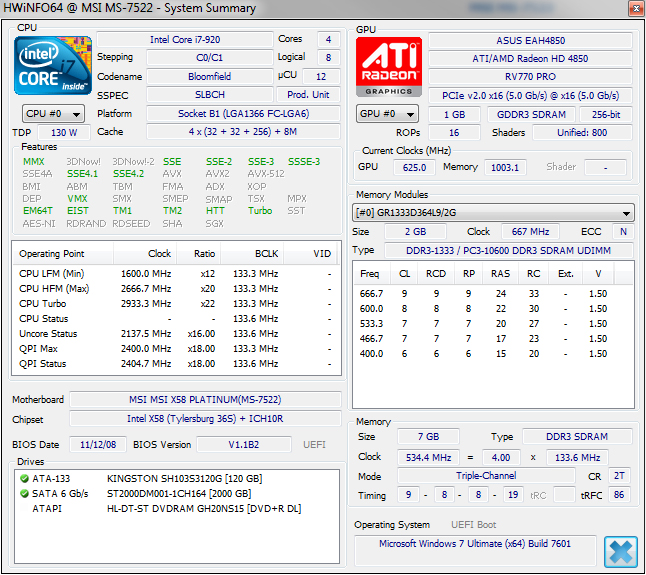The height and width of the screenshot is (575, 646).
Task: Click the 7 GB memory size field
Action: (428, 437)
